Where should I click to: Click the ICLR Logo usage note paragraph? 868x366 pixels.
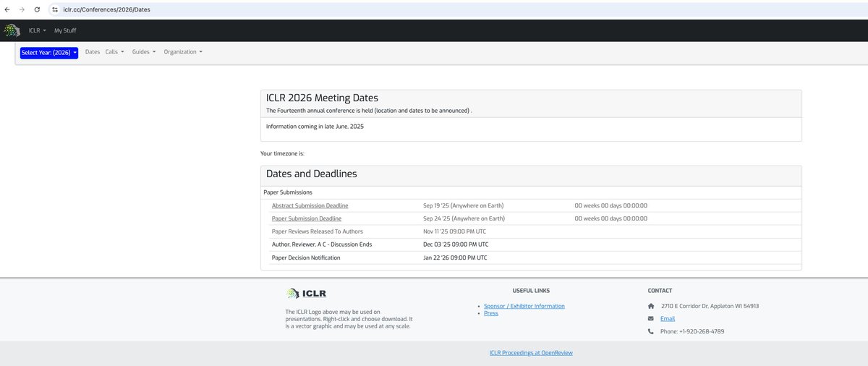pos(349,319)
